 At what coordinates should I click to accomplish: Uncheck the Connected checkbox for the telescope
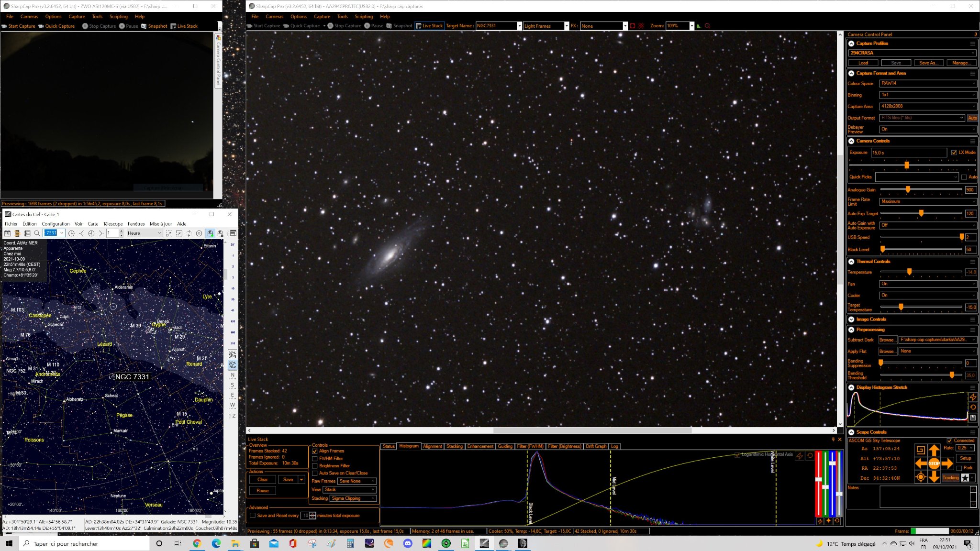pos(949,441)
